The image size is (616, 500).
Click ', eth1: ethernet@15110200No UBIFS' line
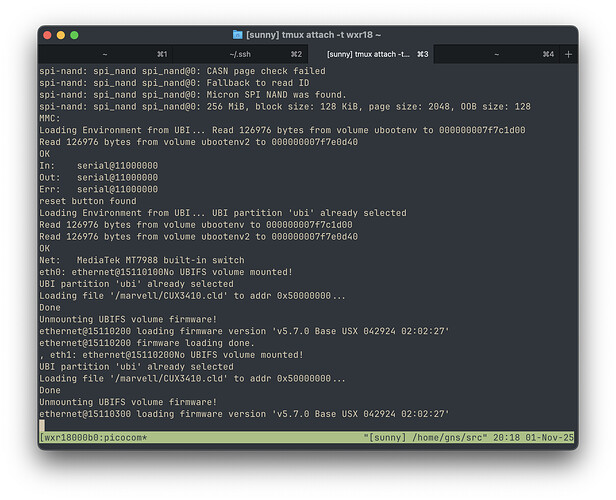pyautogui.click(x=171, y=355)
